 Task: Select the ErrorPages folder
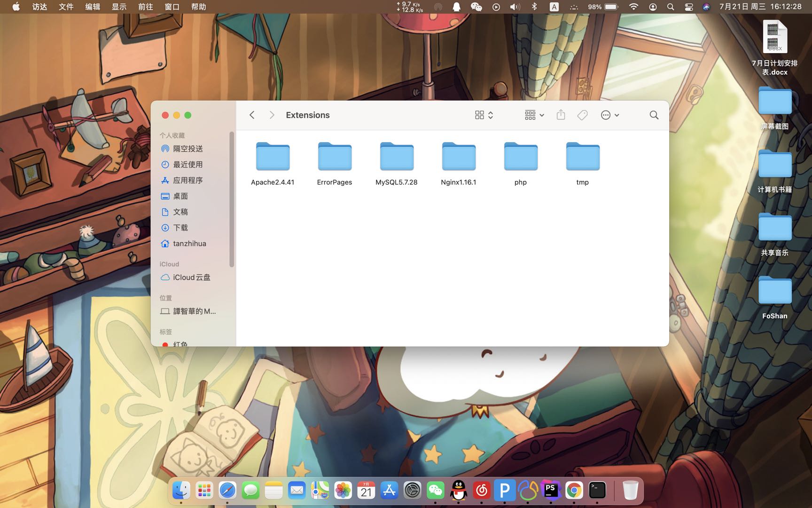coord(335,164)
